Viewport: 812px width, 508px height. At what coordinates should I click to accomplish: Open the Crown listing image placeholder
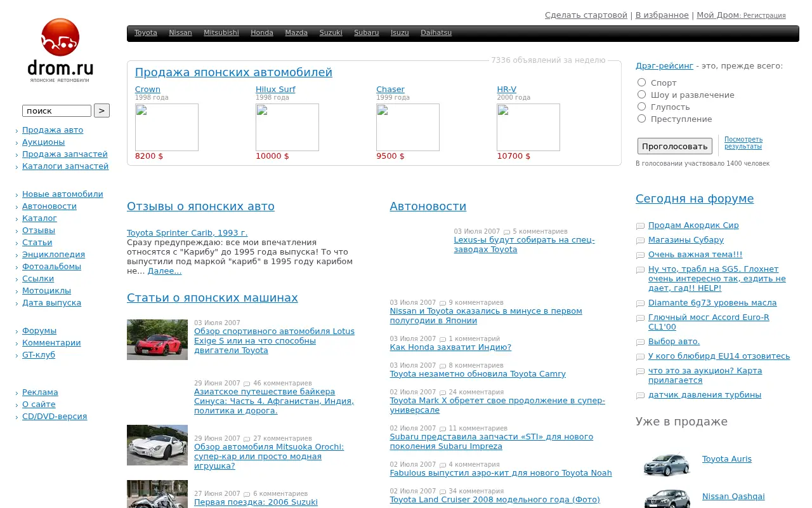(x=167, y=127)
